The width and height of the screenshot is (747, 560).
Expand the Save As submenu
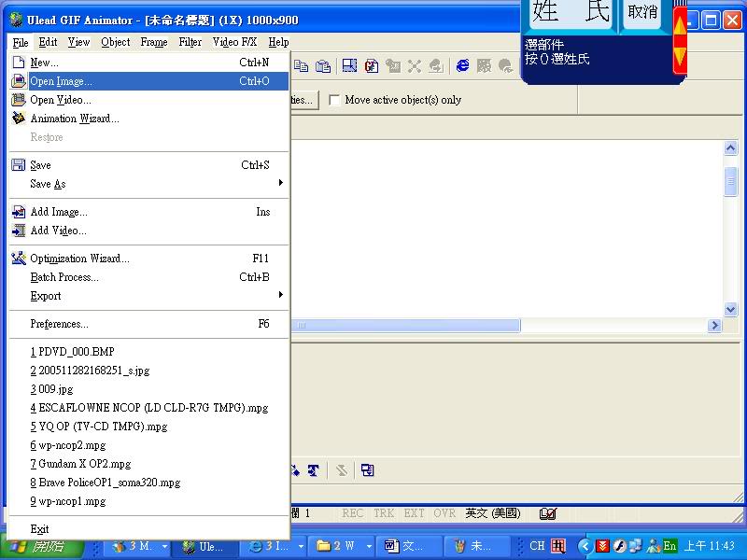point(279,184)
